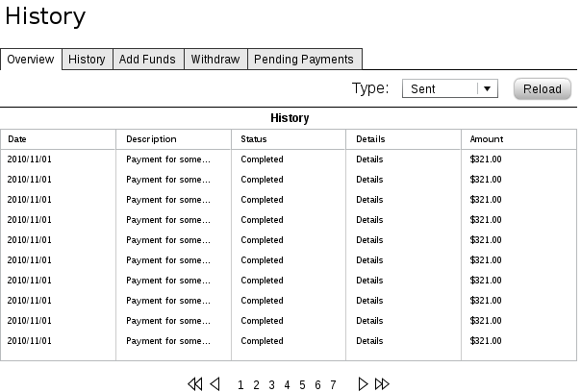Go to the previous history page
The width and height of the screenshot is (581, 392).
coord(215,384)
